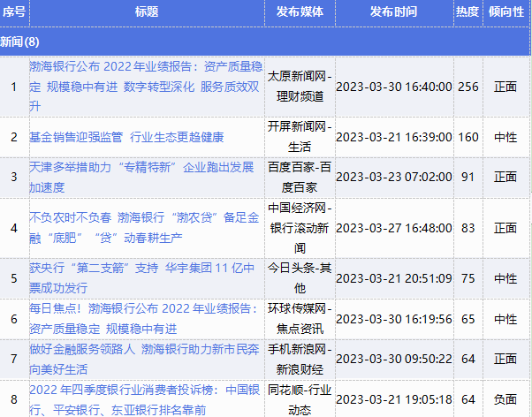Open the 天津多举措助力 "专精特新" article link
Screen dimensions: 532x417
coord(141,177)
